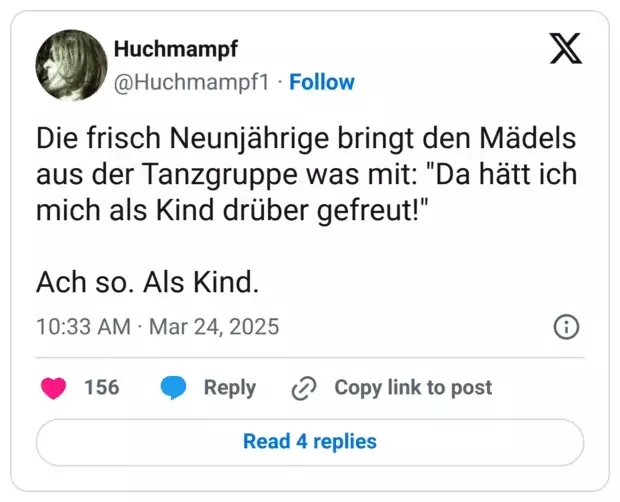Image resolution: width=620 pixels, height=502 pixels.
Task: Open Huchmampf's profile picture
Action: 71,65
